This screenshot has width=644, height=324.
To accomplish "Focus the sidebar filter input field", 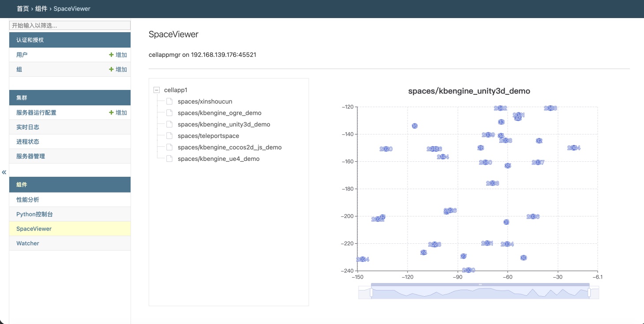I will pos(70,26).
